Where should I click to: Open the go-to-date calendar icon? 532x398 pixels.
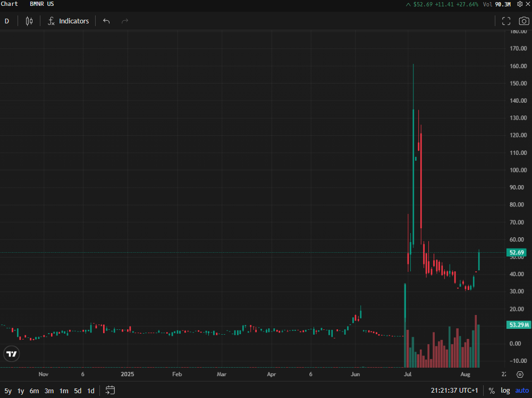click(x=110, y=390)
